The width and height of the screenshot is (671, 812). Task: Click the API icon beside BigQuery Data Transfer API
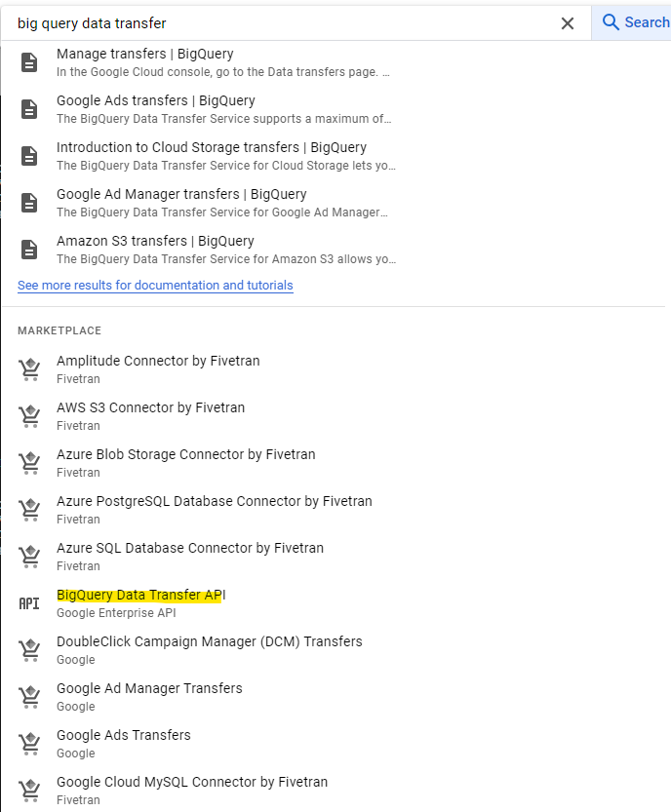tap(29, 603)
